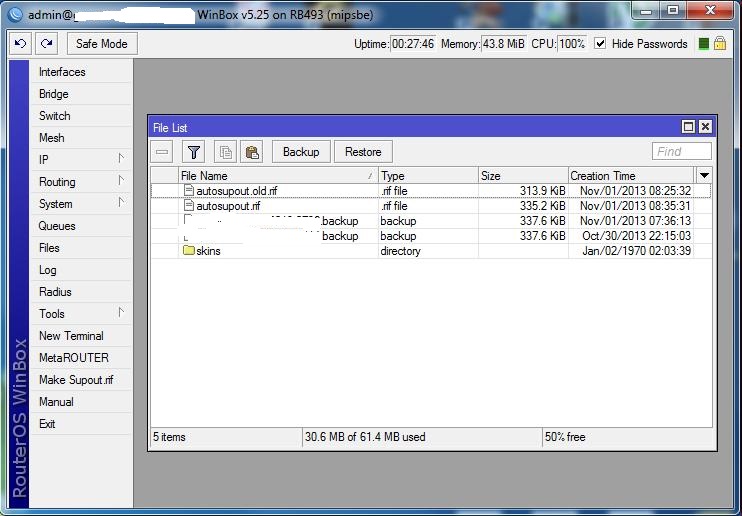
Task: Select backup row created Oct/30/2013 22:15:03
Action: pos(431,236)
